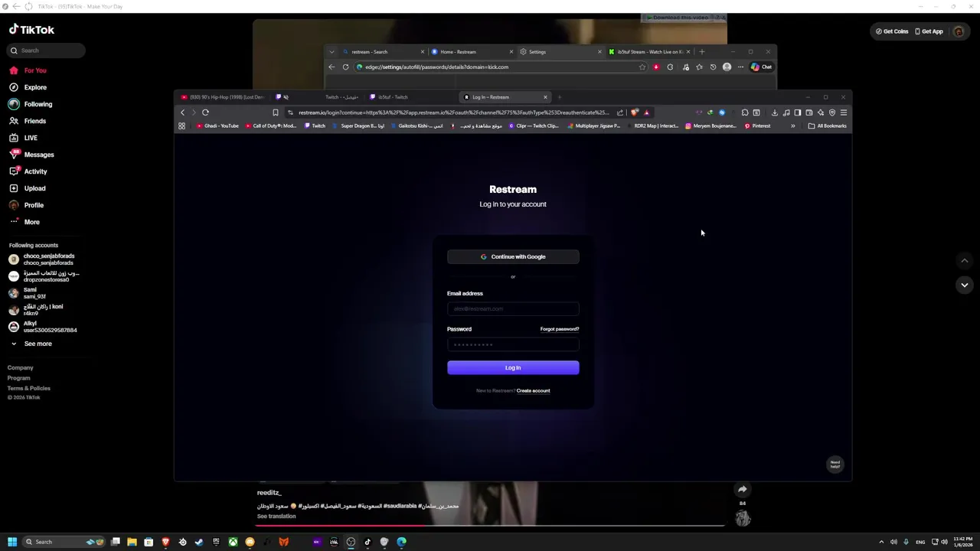Switch to Home - Restream tab in Edge

471,52
